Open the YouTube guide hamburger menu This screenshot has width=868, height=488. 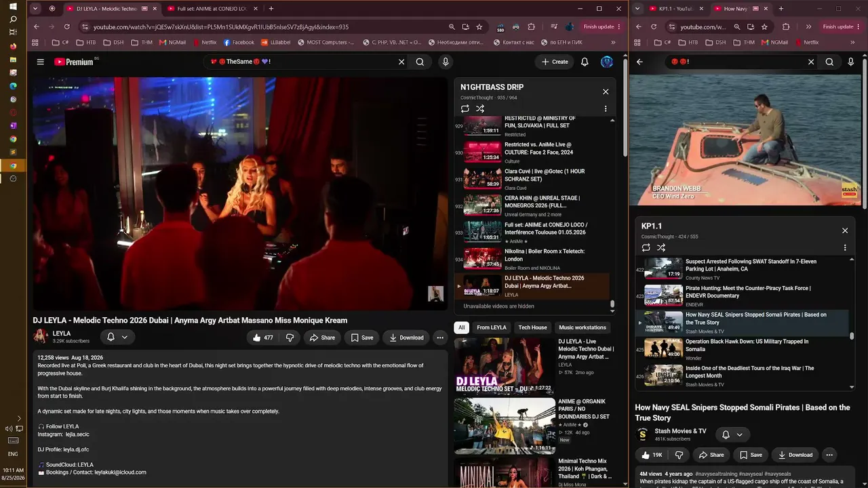point(41,62)
